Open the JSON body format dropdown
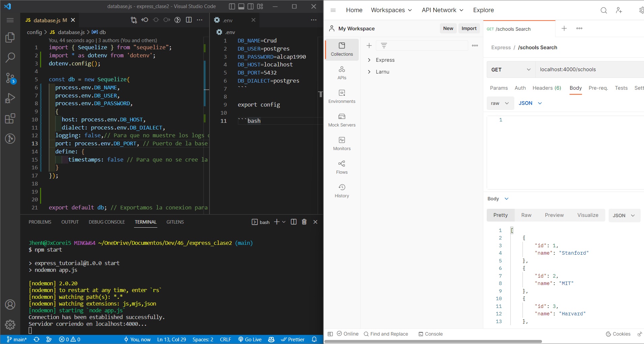Image resolution: width=644 pixels, height=344 pixels. point(530,103)
